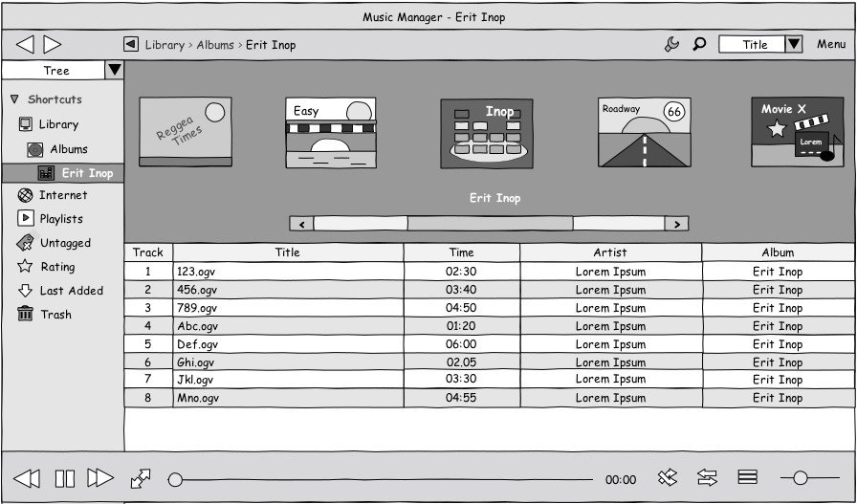Viewport: 857px width, 504px height.
Task: Select Library in the sidebar tree
Action: coord(58,124)
